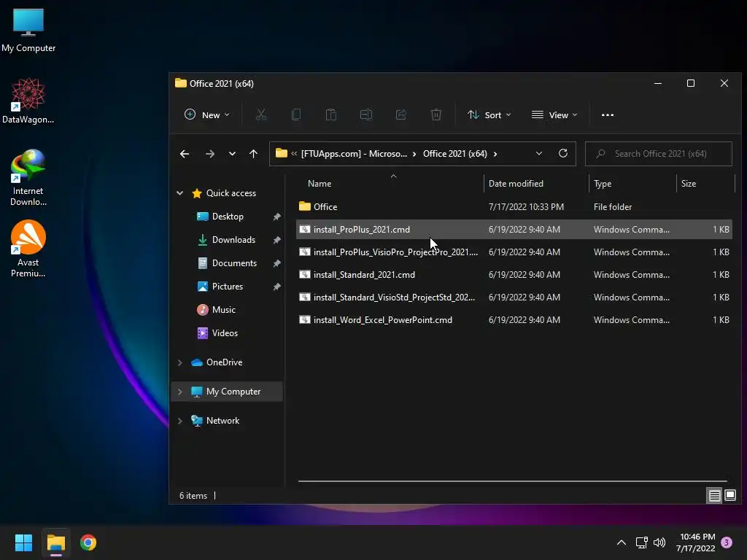
Task: Unpin Downloads using its pin icon
Action: coord(276,240)
